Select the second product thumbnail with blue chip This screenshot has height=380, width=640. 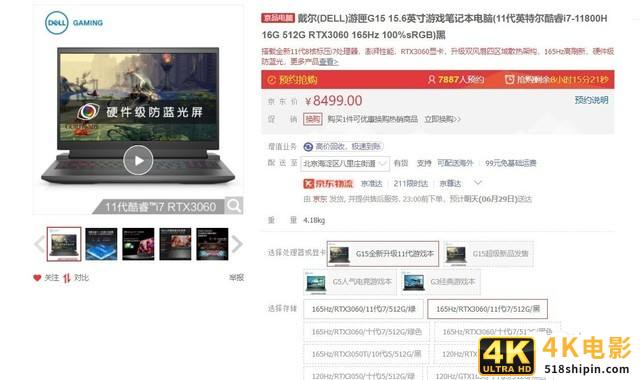click(101, 244)
